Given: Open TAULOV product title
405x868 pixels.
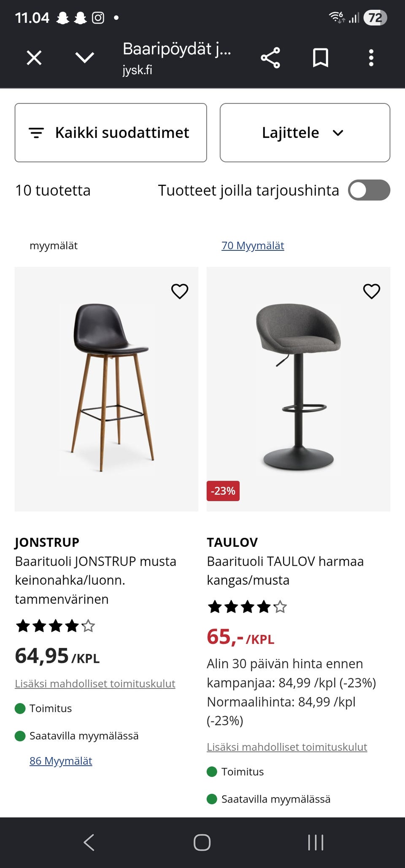Looking at the screenshot, I should click(x=285, y=571).
